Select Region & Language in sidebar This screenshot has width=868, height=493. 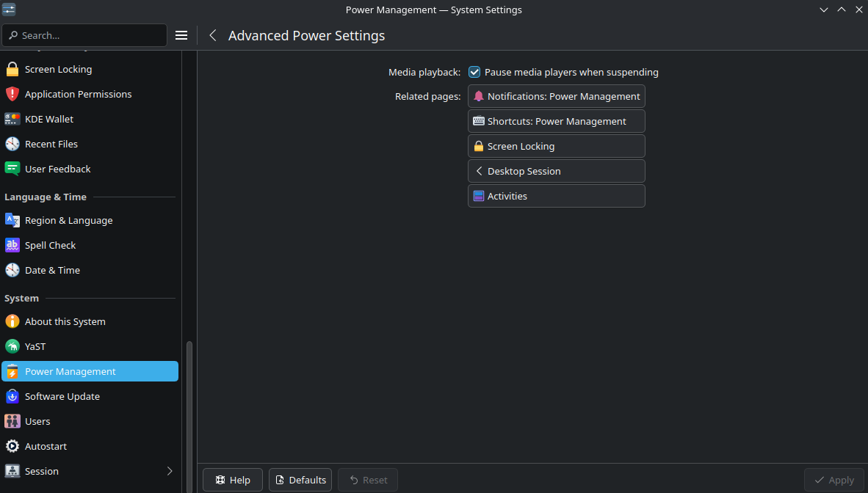coord(68,221)
